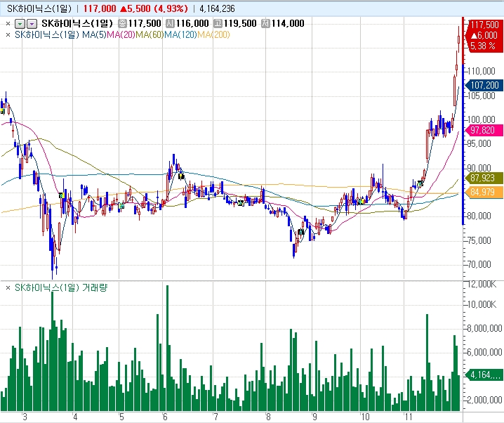Select the MA(200) moving average label

[x=213, y=34]
